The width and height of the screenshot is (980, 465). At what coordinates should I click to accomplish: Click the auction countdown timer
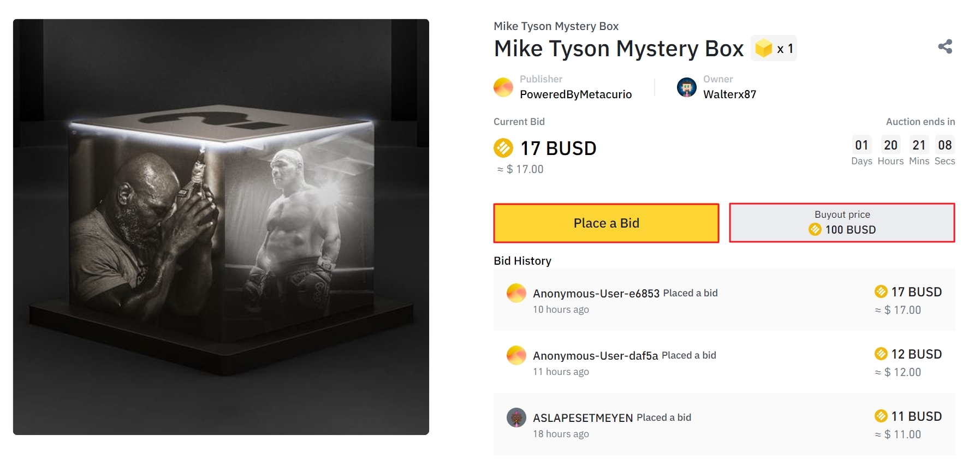pyautogui.click(x=902, y=150)
